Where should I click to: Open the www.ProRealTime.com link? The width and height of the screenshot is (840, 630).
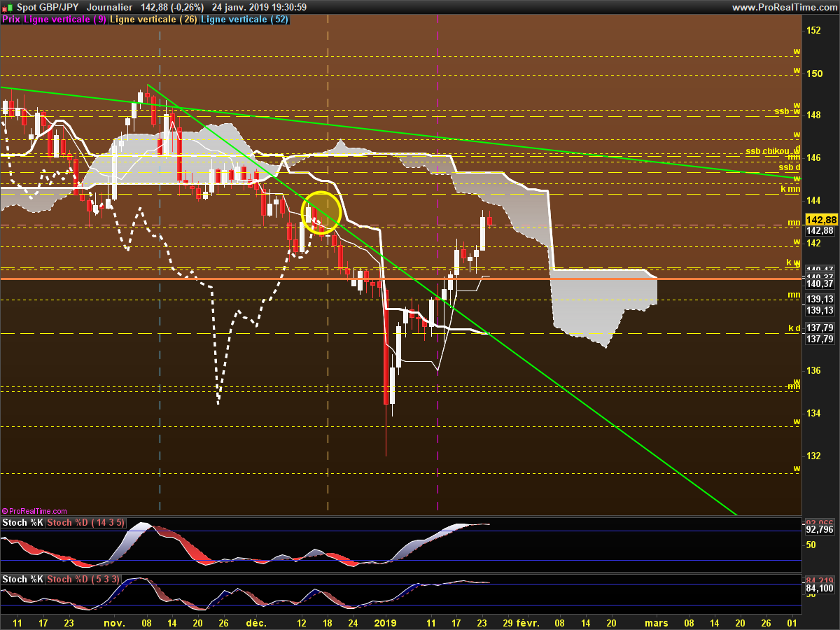[784, 7]
